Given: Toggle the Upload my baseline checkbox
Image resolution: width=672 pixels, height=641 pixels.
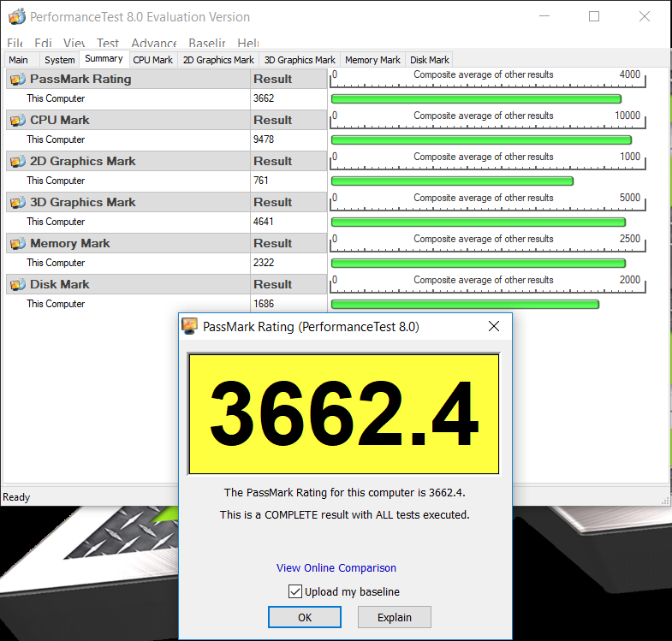Looking at the screenshot, I should coord(294,591).
